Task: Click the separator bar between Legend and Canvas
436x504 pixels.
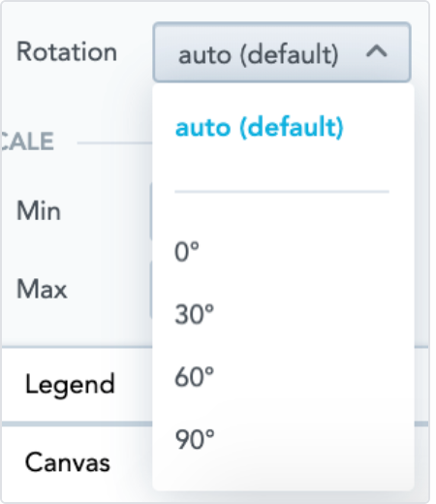Action: coord(77,424)
